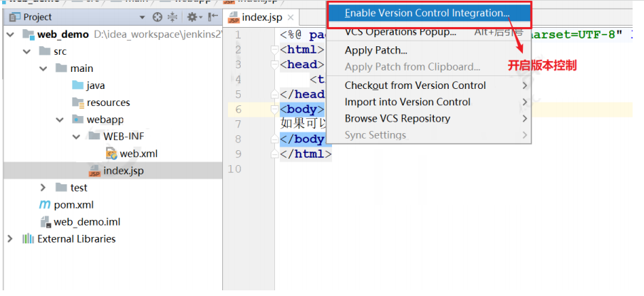Viewport: 644px width, 296px height.
Task: Select the web_demo.iml file icon
Action: point(46,222)
